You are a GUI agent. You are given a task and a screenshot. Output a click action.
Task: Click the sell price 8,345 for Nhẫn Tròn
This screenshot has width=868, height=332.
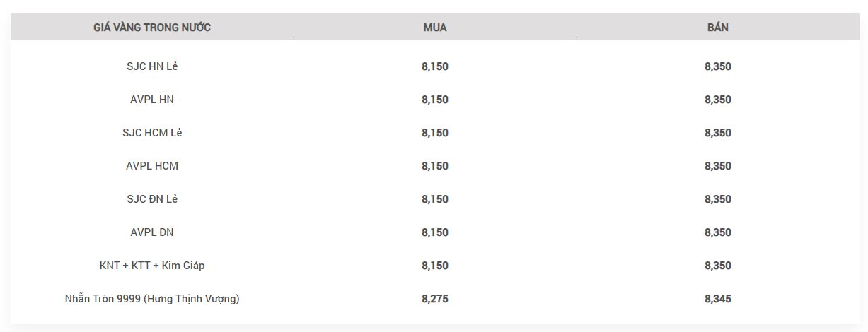[x=718, y=299]
